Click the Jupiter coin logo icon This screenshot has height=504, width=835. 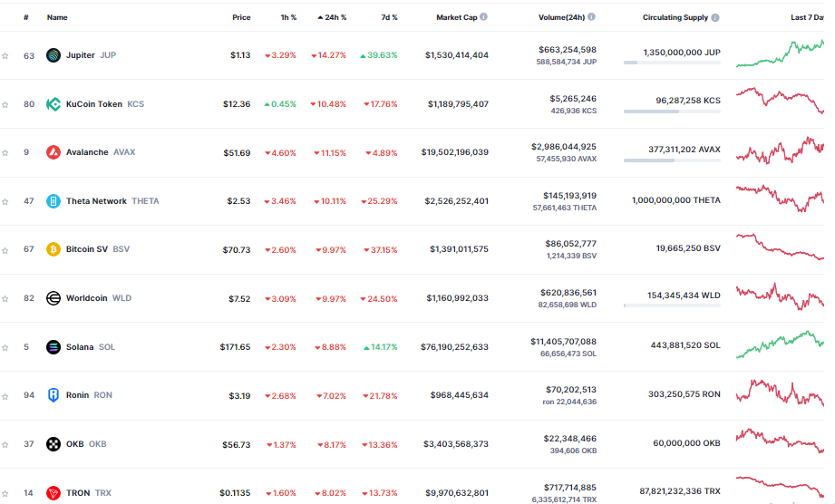point(53,54)
